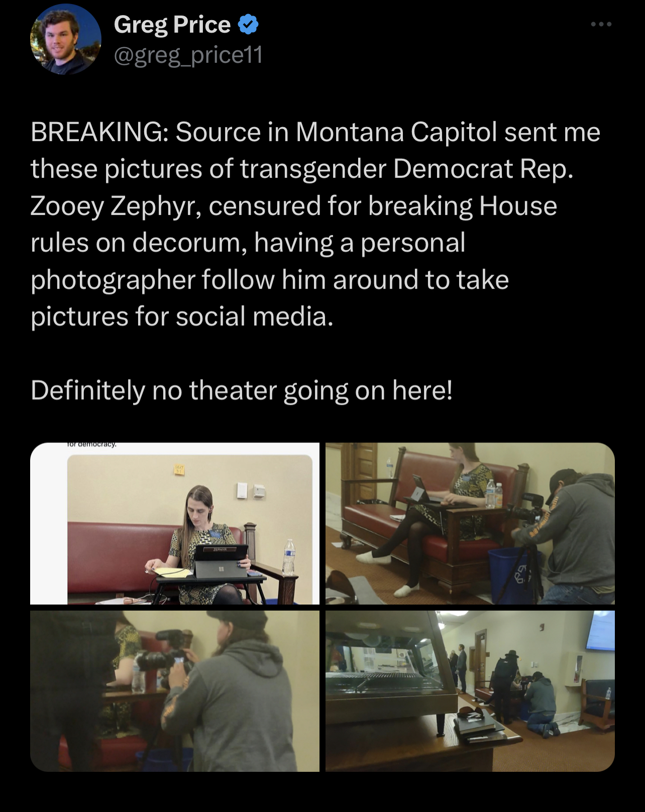Click the wall TV screen in hallway photo

point(600,631)
